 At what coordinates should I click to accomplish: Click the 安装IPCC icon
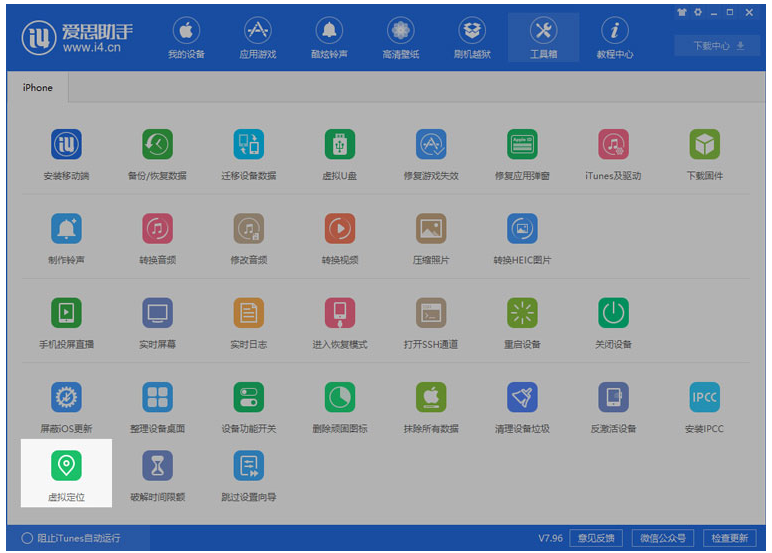[x=705, y=397]
